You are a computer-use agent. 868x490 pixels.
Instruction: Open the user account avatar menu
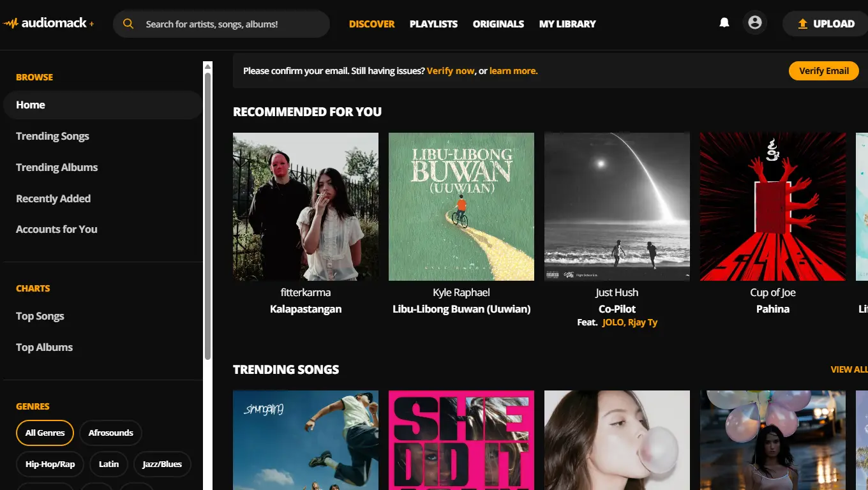coord(755,23)
